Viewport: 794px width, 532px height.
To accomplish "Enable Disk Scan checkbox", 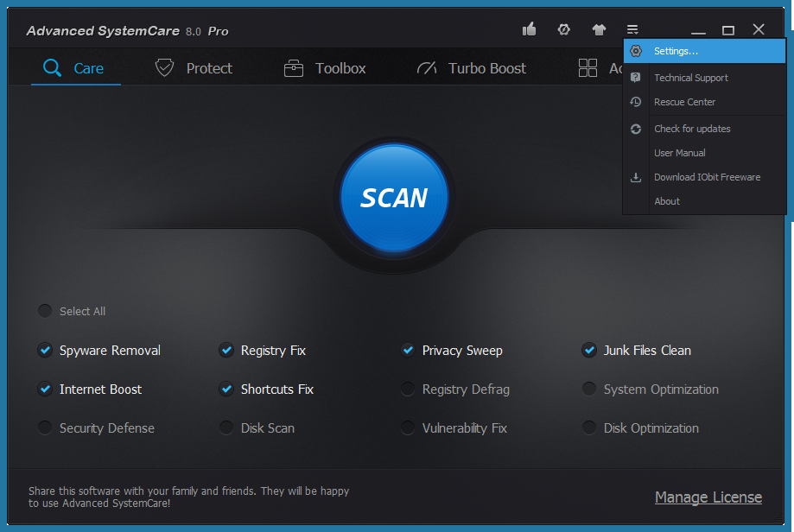I will tap(226, 427).
